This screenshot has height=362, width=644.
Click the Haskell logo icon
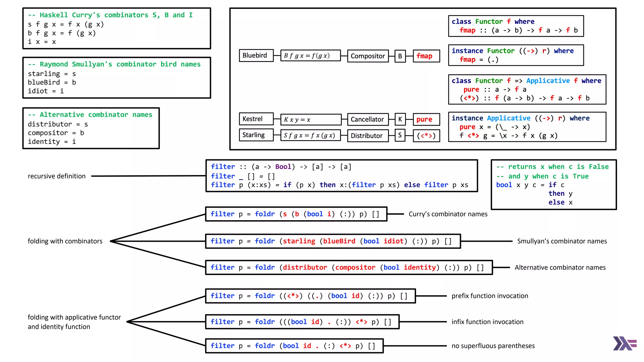point(624,343)
